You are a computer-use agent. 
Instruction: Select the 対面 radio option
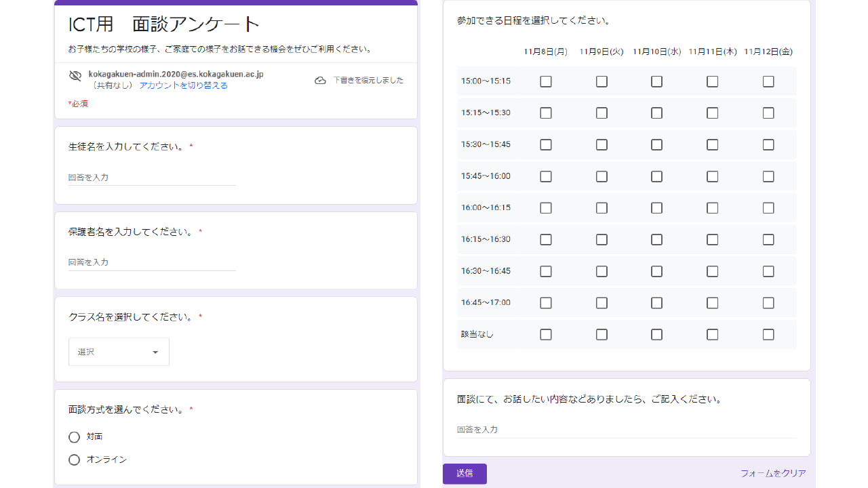coord(75,437)
